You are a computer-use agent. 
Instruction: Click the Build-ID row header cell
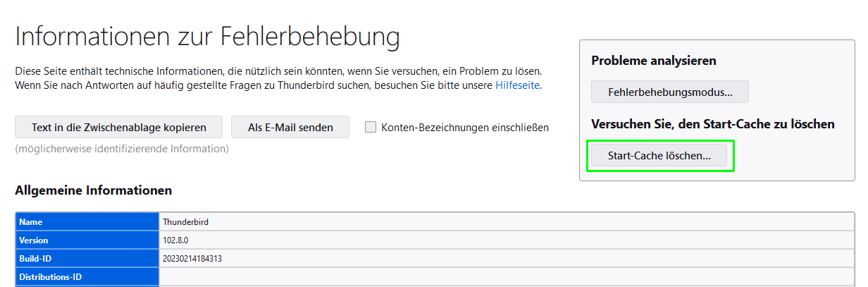pyautogui.click(x=88, y=259)
